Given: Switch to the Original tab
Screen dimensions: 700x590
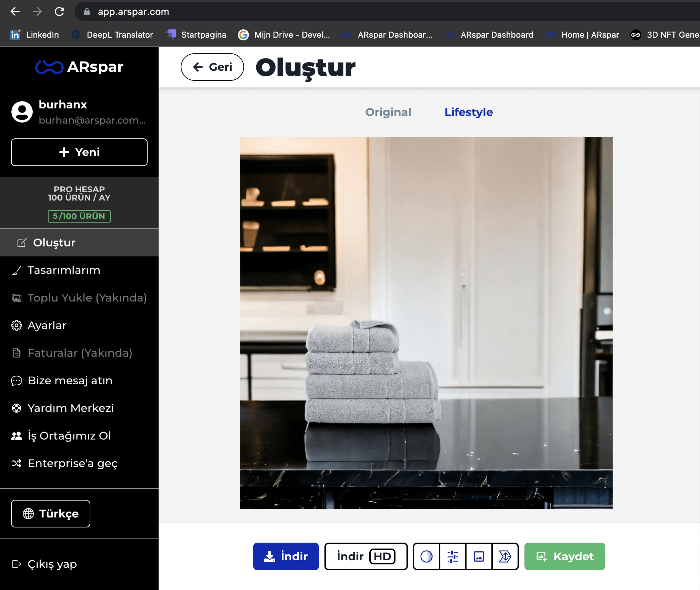Looking at the screenshot, I should pos(388,112).
